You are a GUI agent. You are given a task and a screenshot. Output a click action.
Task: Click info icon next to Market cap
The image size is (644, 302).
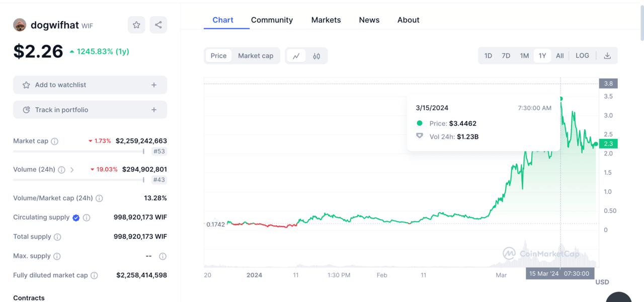tap(55, 141)
